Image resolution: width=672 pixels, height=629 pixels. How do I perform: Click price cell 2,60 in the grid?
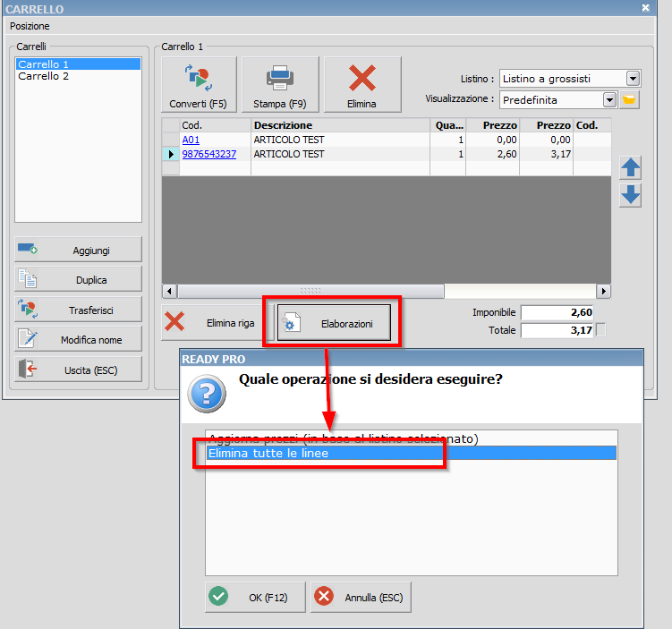[493, 154]
